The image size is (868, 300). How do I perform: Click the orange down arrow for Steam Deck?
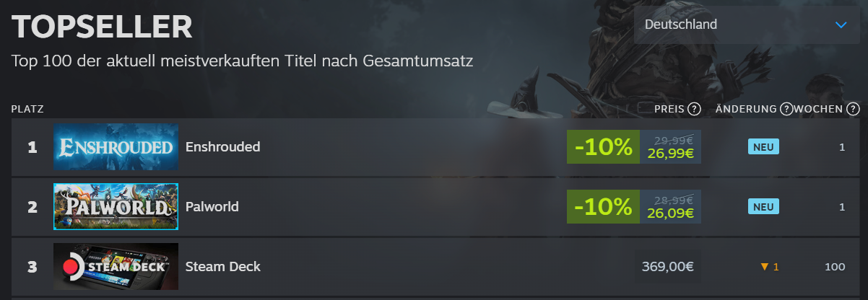tap(764, 267)
